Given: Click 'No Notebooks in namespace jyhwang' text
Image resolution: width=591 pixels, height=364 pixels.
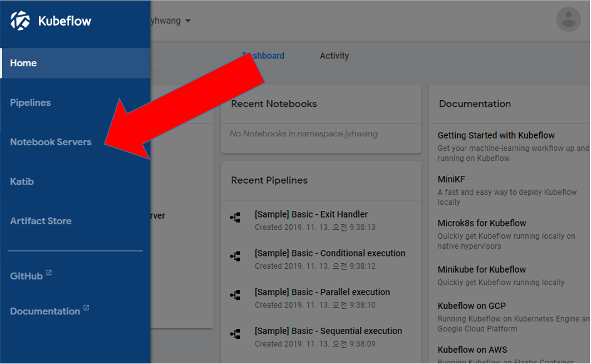Looking at the screenshot, I should point(304,134).
